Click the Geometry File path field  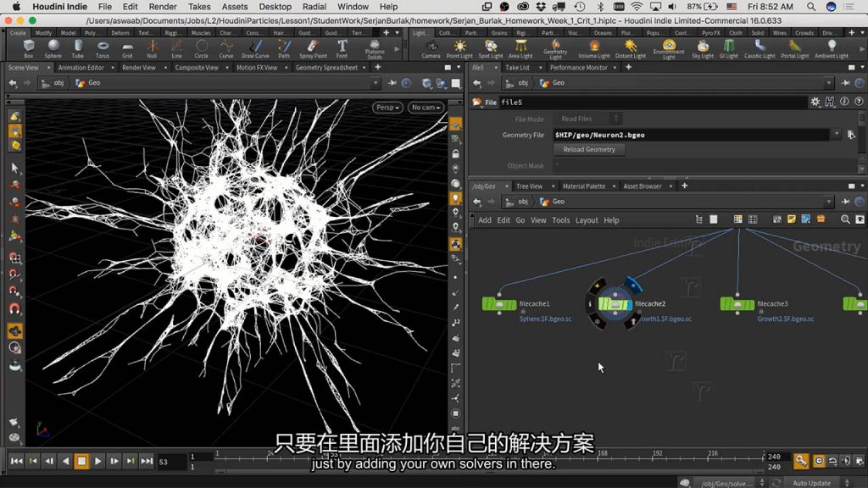(x=690, y=135)
